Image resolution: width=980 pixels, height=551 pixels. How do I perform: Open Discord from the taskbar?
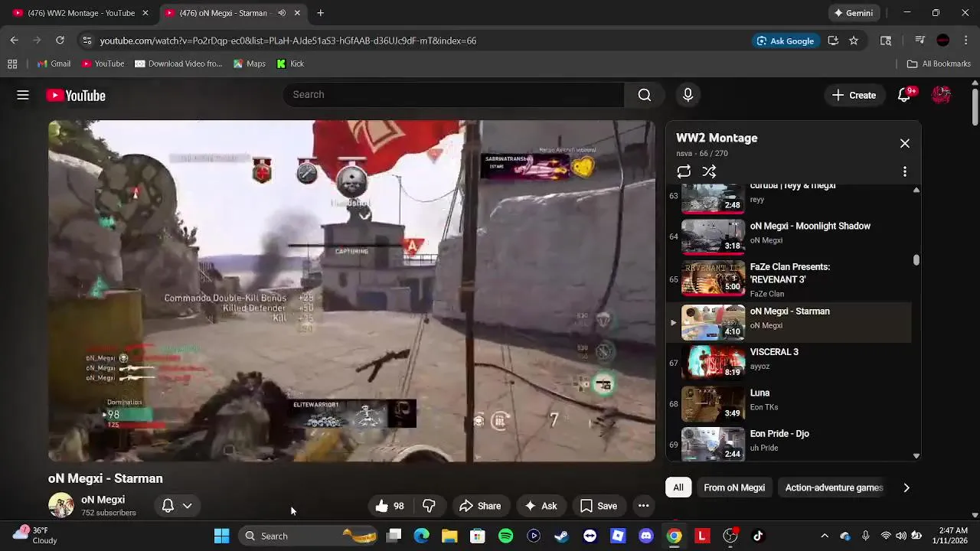point(645,536)
